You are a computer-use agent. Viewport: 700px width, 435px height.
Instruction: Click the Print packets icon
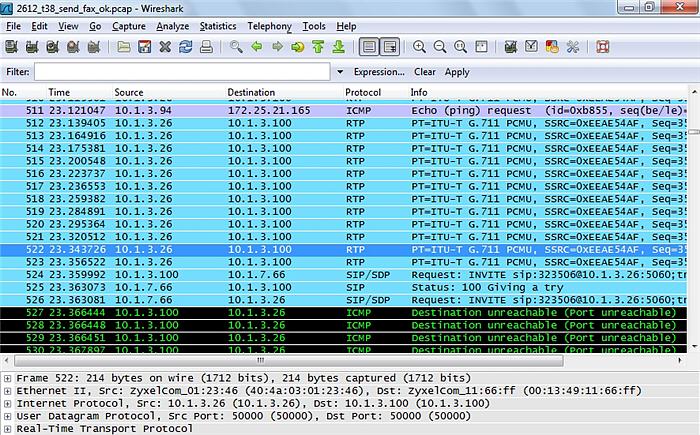coord(206,47)
